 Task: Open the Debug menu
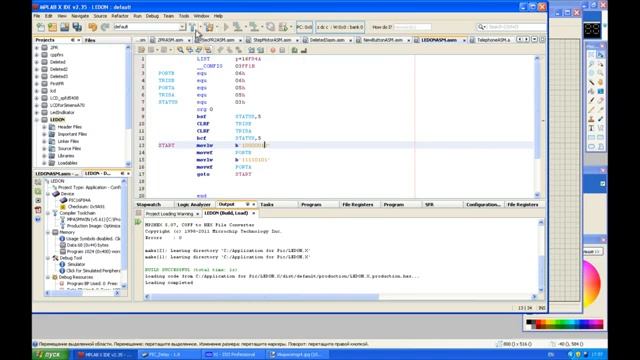pyautogui.click(x=152, y=16)
